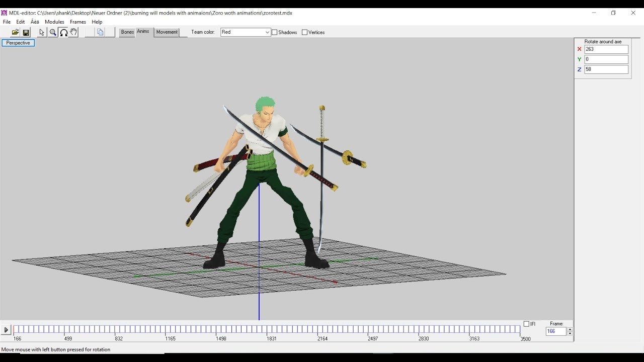
Task: Click the MDL-editor app icon in title bar
Action: 4,13
